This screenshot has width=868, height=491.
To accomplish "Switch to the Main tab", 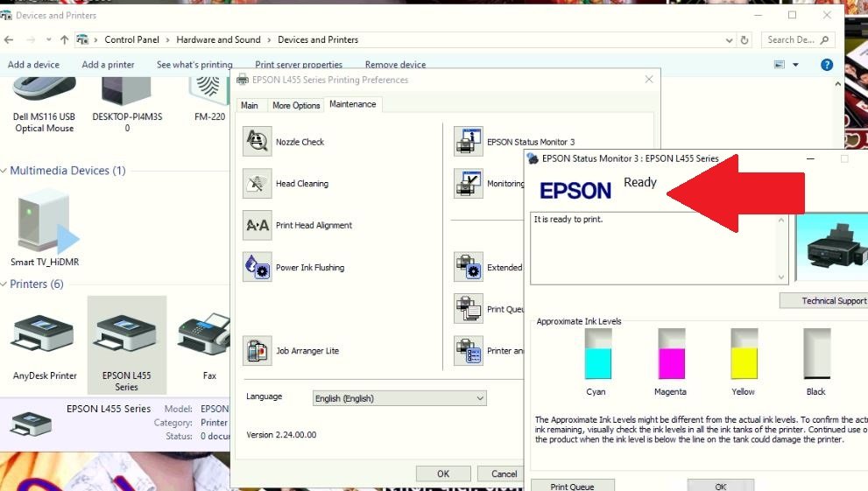I will (x=249, y=105).
